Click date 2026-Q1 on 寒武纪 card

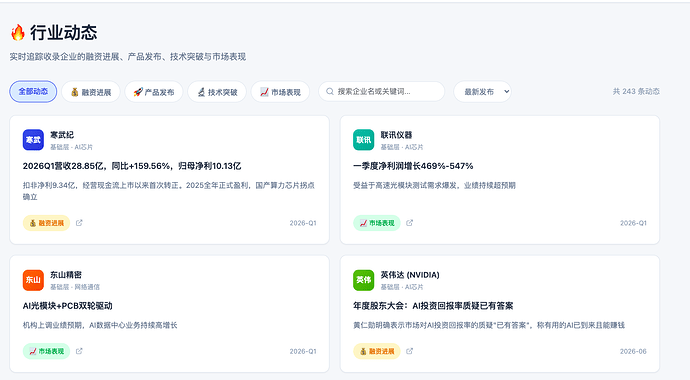click(303, 223)
